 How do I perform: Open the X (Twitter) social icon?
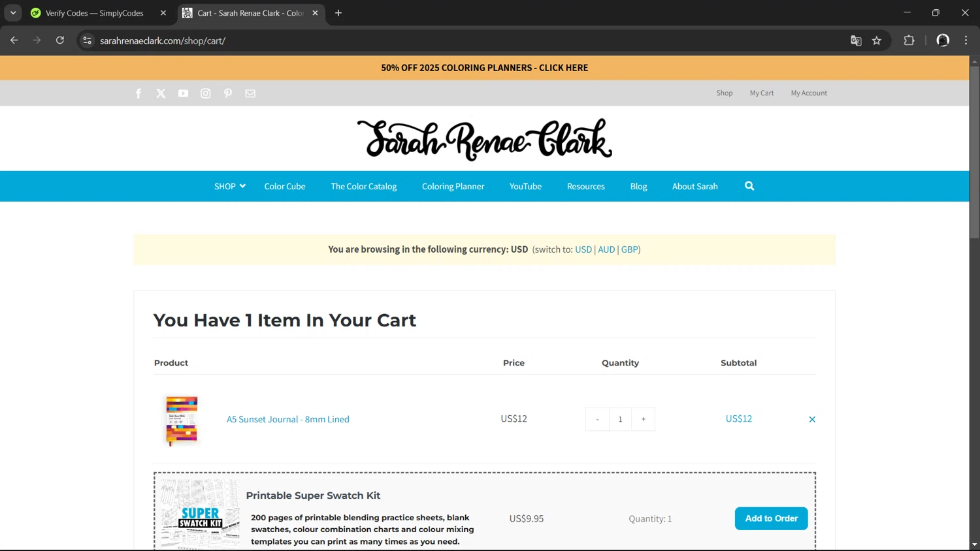tap(161, 93)
